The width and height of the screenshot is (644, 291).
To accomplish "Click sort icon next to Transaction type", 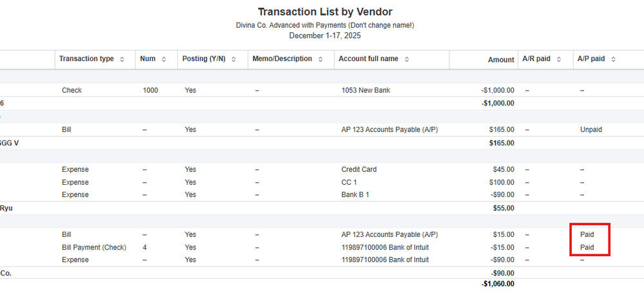I will [122, 59].
